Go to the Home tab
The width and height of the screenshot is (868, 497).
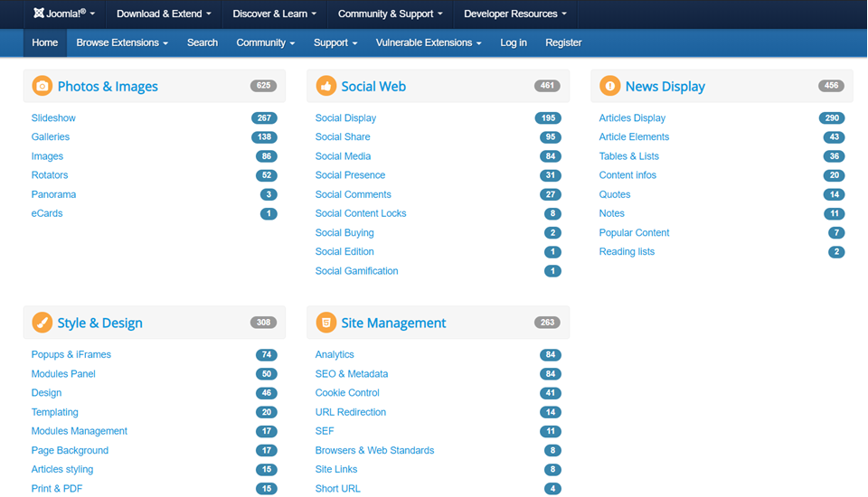tap(45, 42)
